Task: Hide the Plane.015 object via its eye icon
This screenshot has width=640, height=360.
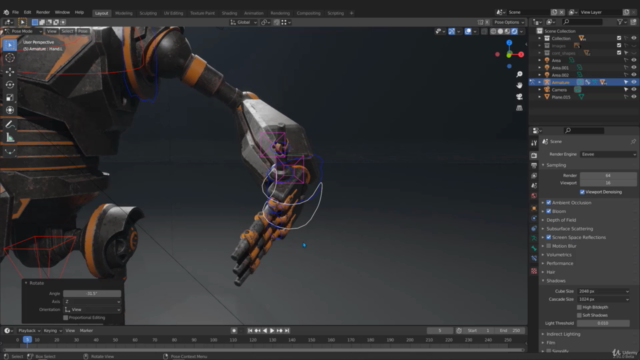Action: click(634, 97)
